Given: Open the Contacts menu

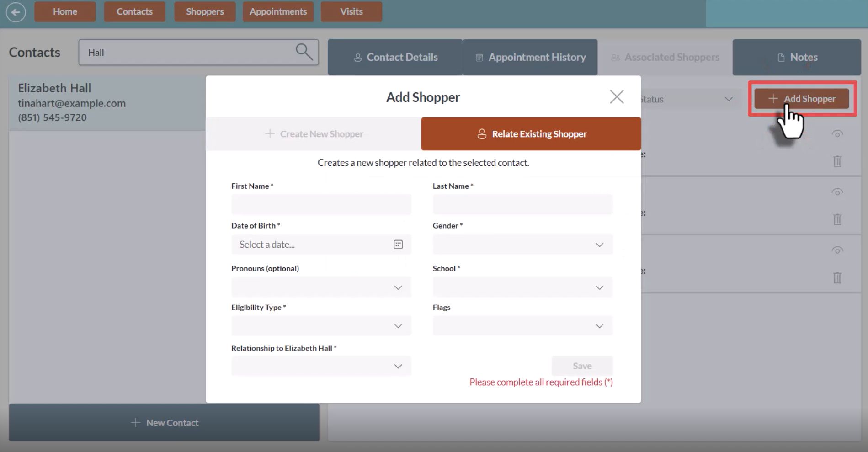Looking at the screenshot, I should click(x=134, y=11).
